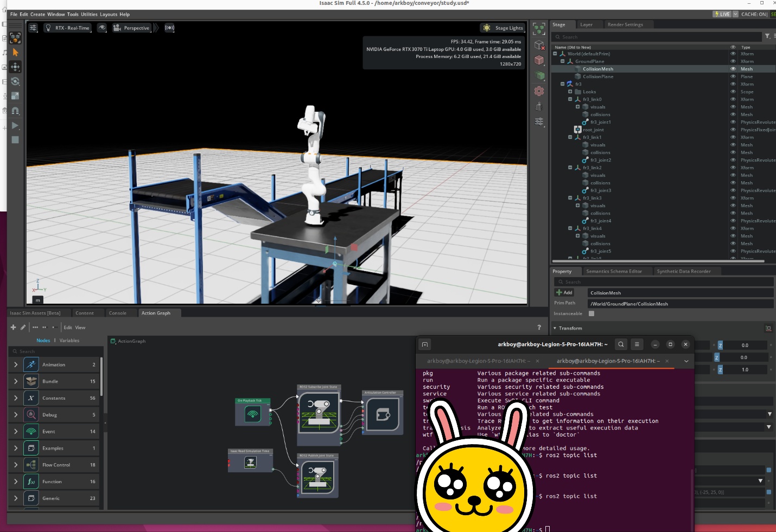Image resolution: width=776 pixels, height=532 pixels.
Task: Click the sliders icon at bottom of side toolbar
Action: (x=539, y=122)
